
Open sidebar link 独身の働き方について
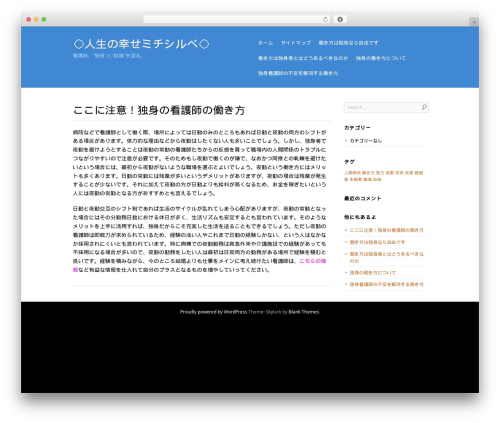tap(373, 272)
